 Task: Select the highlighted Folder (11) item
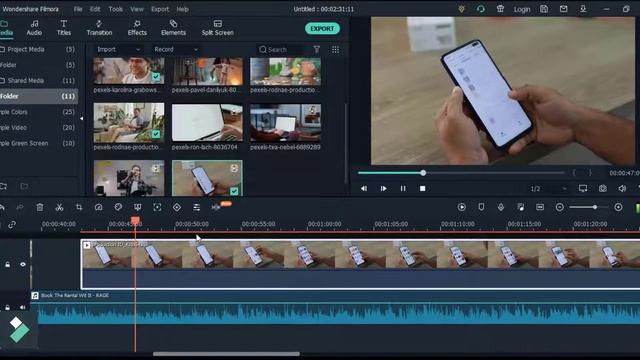(38, 96)
